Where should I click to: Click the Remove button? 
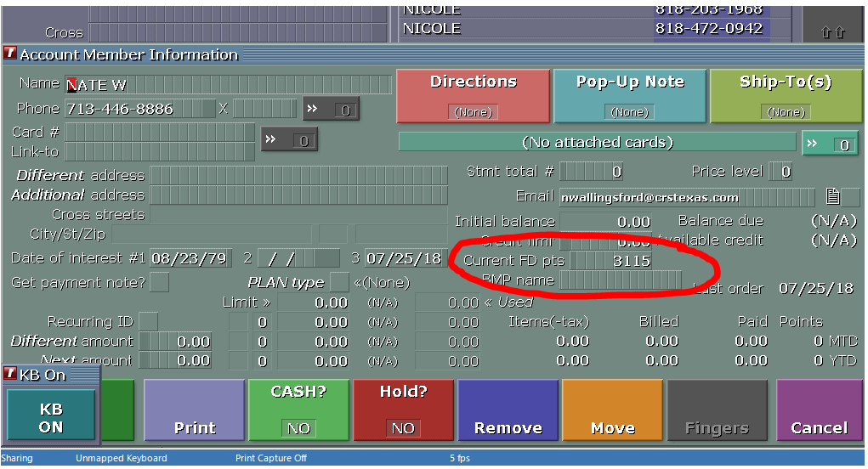(x=508, y=410)
